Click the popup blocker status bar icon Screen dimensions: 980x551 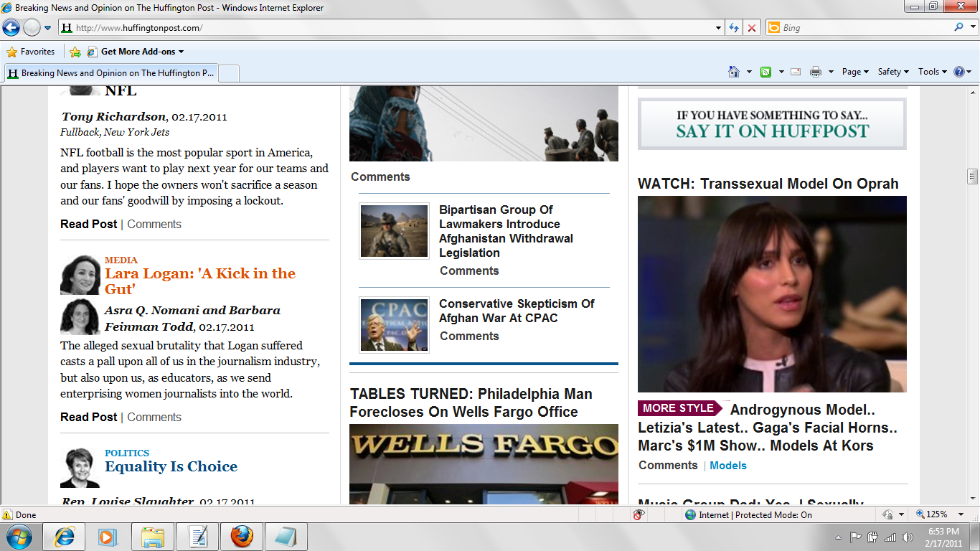639,514
